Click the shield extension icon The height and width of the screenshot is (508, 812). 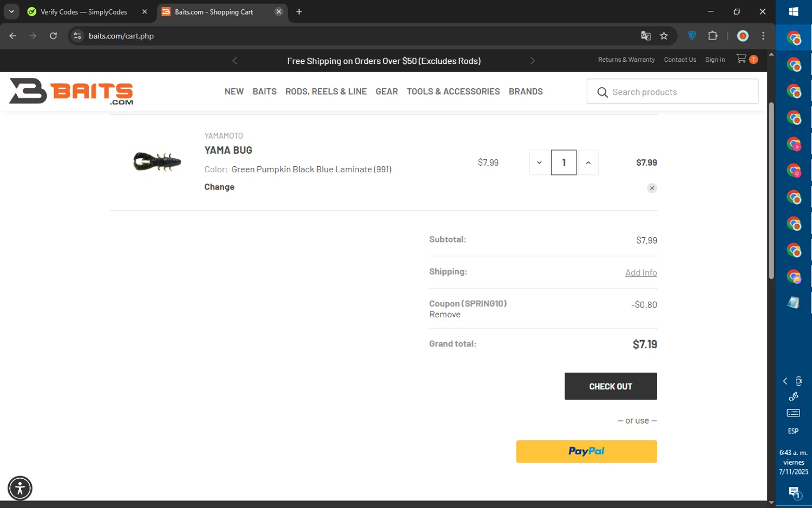692,36
